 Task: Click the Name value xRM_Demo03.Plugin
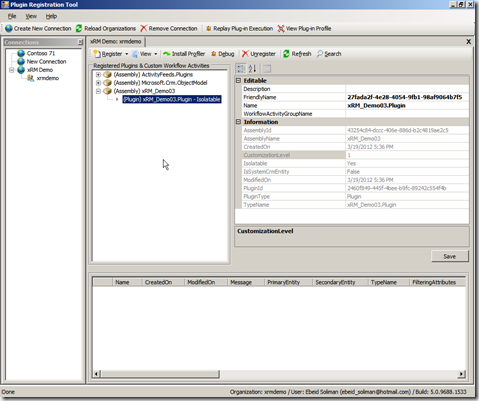click(376, 105)
